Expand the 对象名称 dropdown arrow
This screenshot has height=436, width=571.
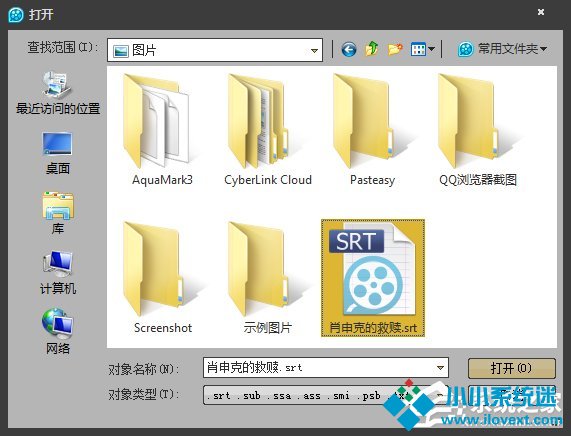pyautogui.click(x=440, y=368)
